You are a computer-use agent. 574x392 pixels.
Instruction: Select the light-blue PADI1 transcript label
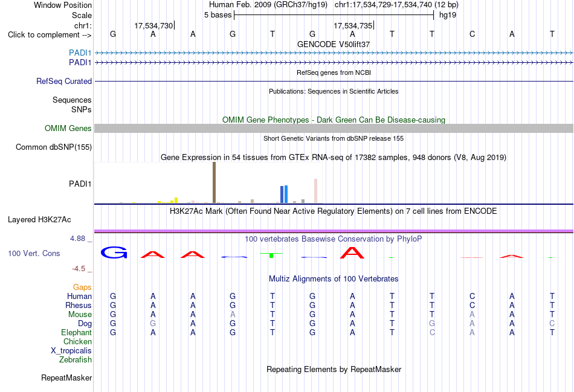pyautogui.click(x=80, y=53)
